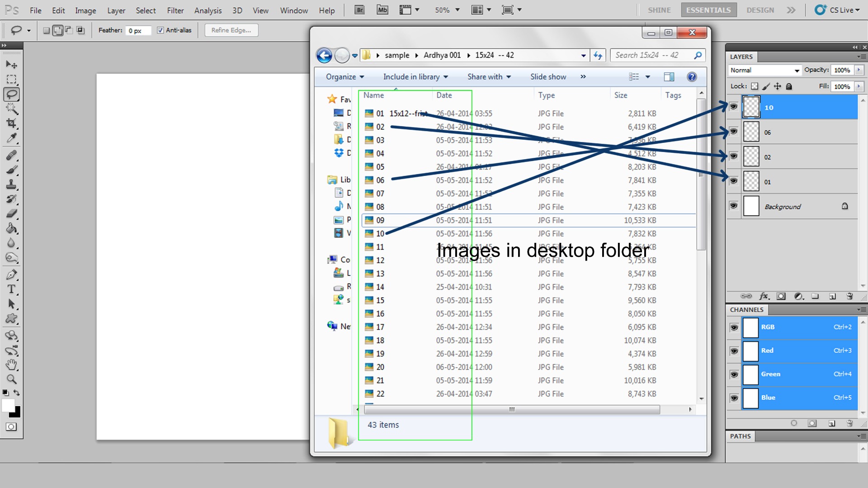868x488 pixels.
Task: Open Explorer help icon
Action: 692,77
